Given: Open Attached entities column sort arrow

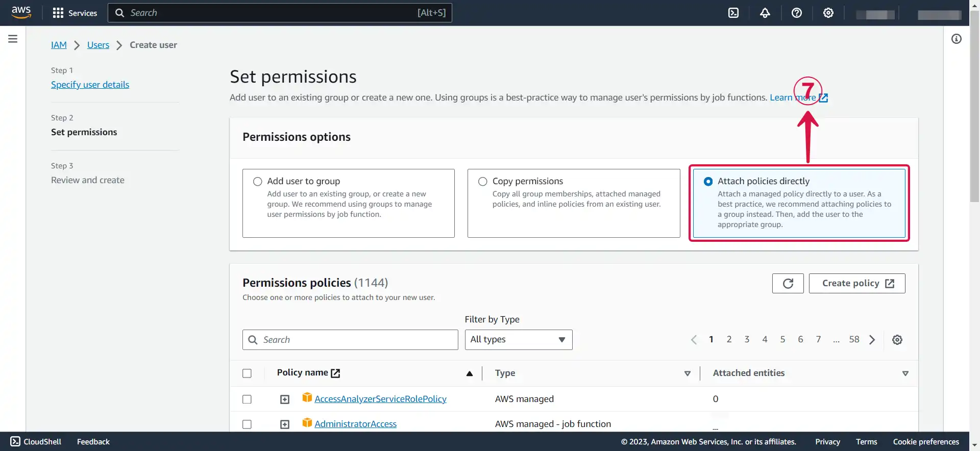Looking at the screenshot, I should click(x=905, y=373).
